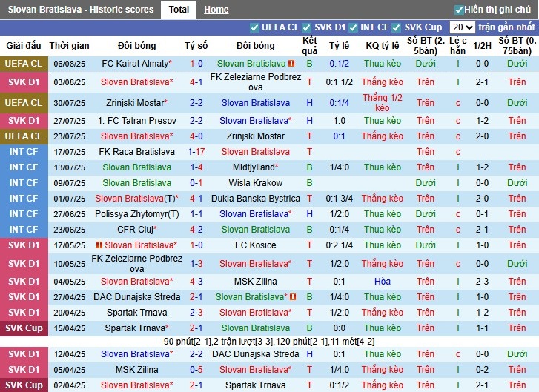Click red card icon in 27/04/25 row

click(x=293, y=297)
